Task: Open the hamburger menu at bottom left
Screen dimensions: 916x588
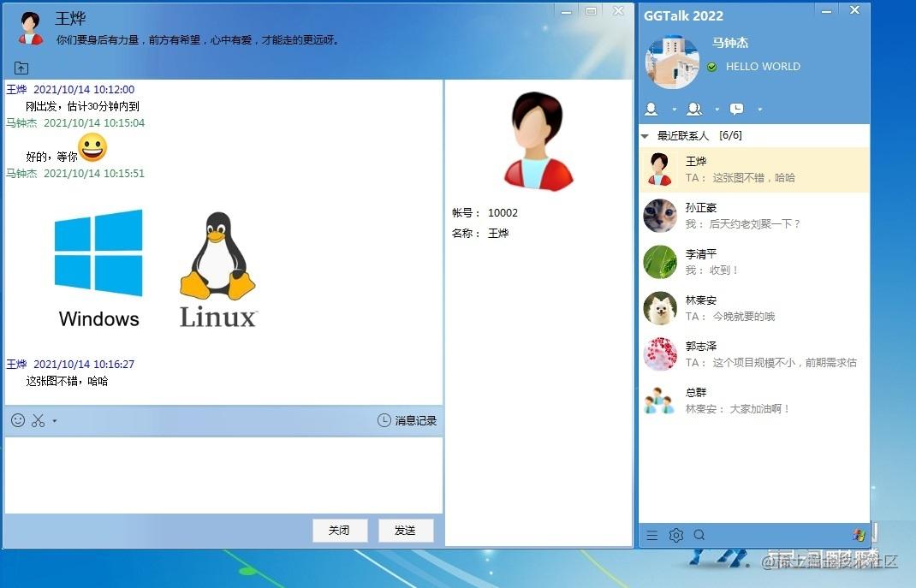Action: [x=652, y=534]
